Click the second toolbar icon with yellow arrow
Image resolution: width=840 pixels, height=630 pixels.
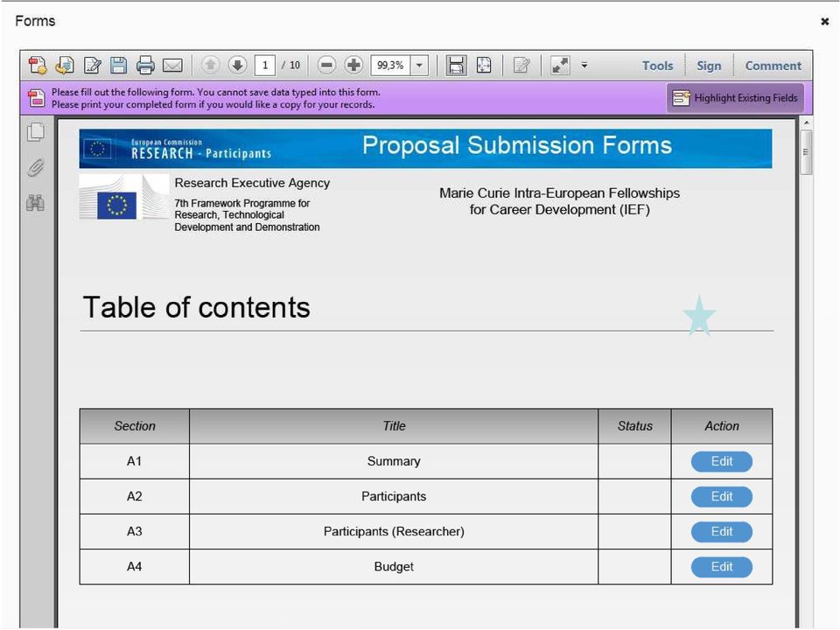click(x=65, y=66)
